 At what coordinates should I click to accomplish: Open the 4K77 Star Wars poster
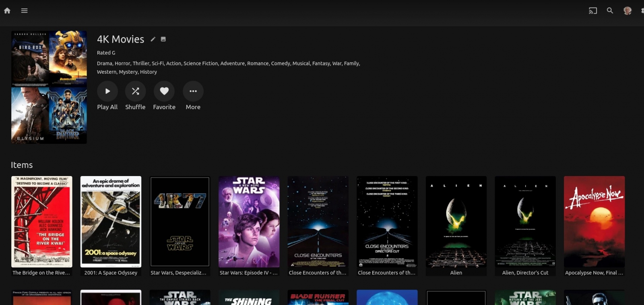click(180, 222)
